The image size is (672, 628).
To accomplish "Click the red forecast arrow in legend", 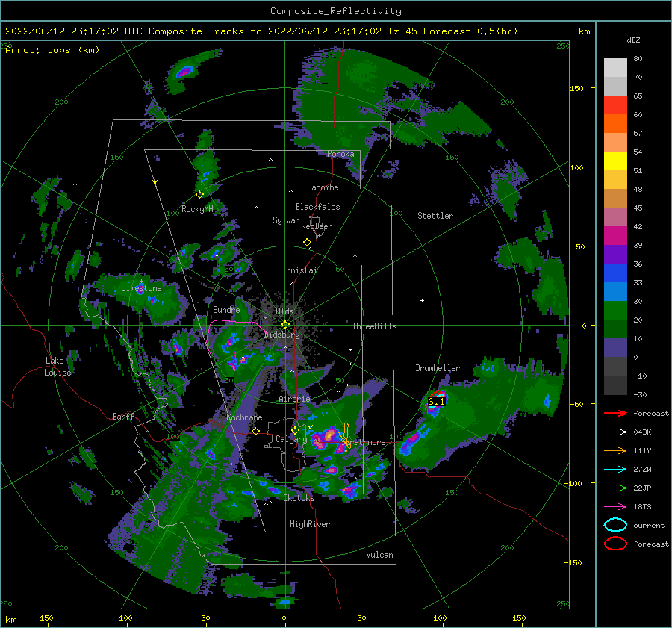I will pos(615,413).
